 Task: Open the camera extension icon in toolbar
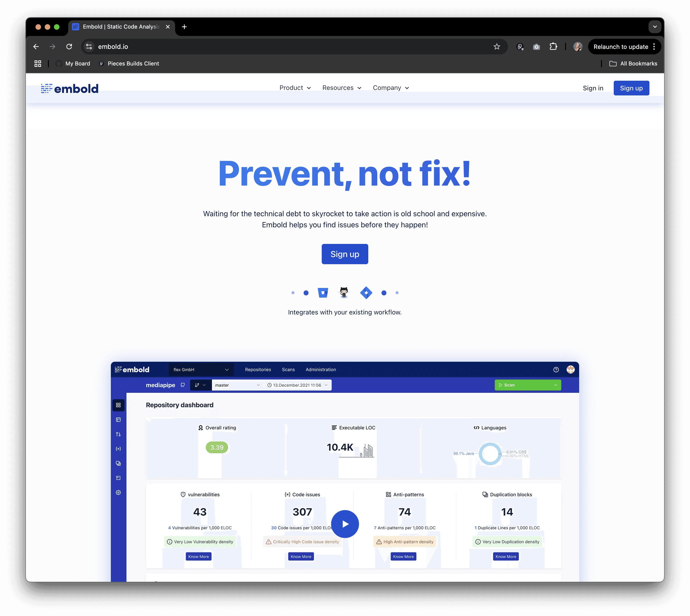(x=536, y=47)
